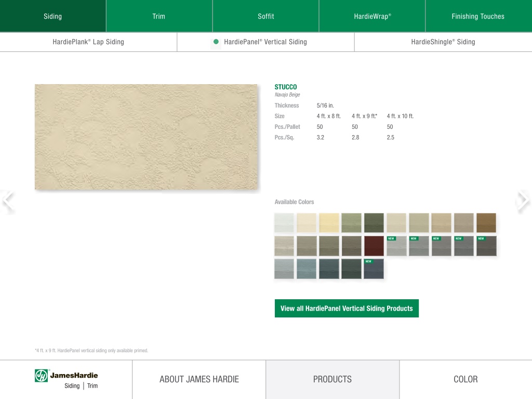
Task: Pick the white swatch, first in top row
Action: [x=284, y=222]
